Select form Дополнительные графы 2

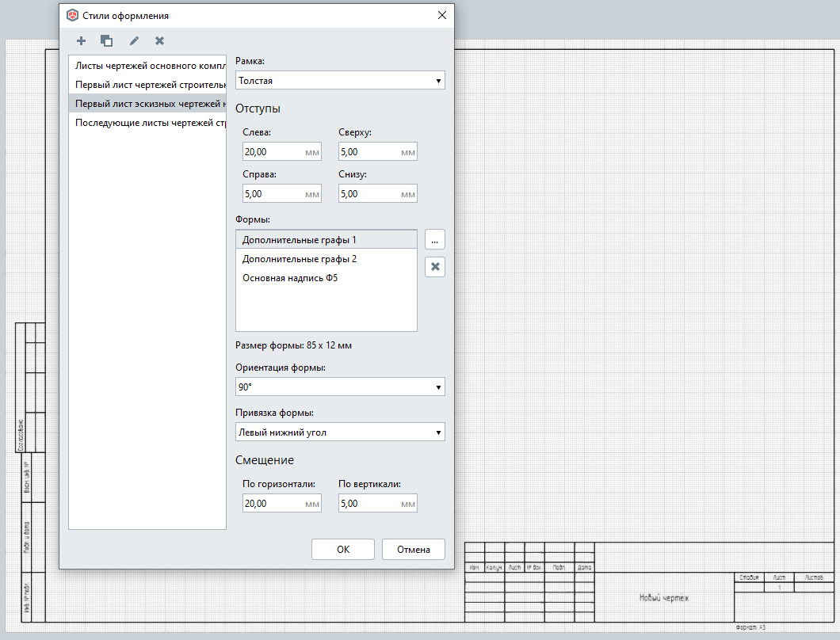tap(326, 259)
